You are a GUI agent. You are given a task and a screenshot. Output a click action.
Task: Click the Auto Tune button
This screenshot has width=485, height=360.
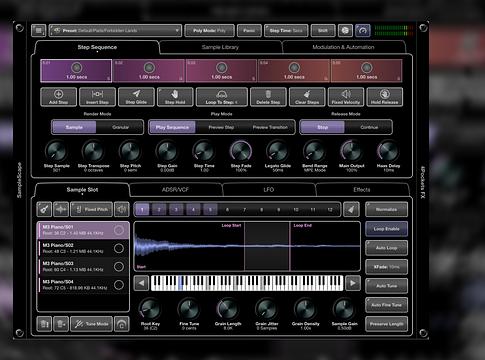pos(386,286)
